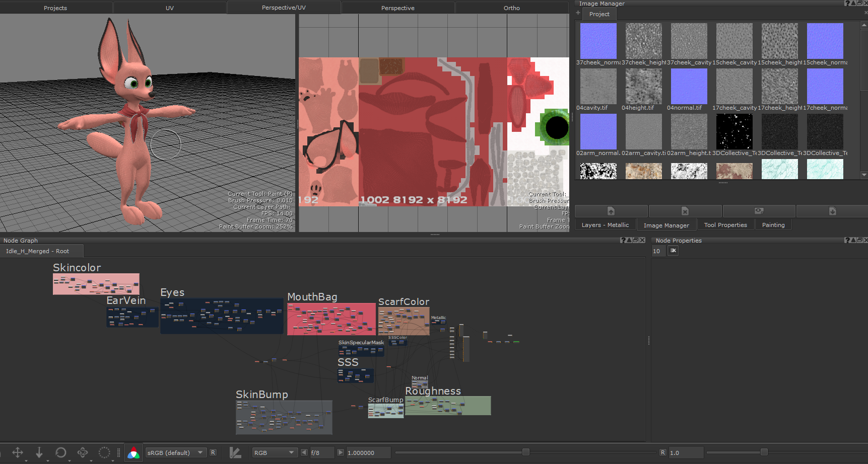The image size is (868, 464).
Task: Switch to the Perspective/UV view tab
Action: click(x=284, y=8)
